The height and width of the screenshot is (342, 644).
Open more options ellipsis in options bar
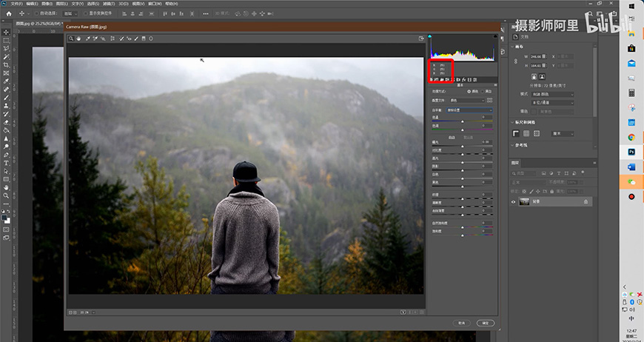pos(206,13)
